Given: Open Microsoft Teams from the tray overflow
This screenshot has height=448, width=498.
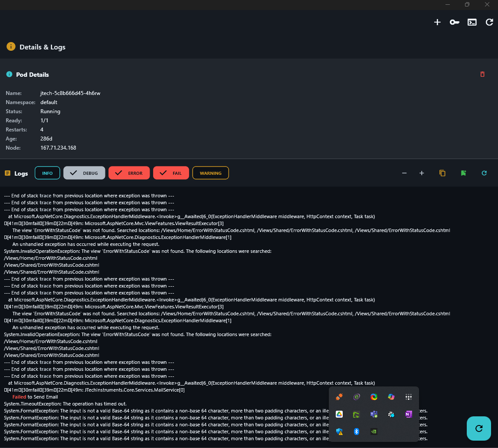Looking at the screenshot, I should click(373, 414).
